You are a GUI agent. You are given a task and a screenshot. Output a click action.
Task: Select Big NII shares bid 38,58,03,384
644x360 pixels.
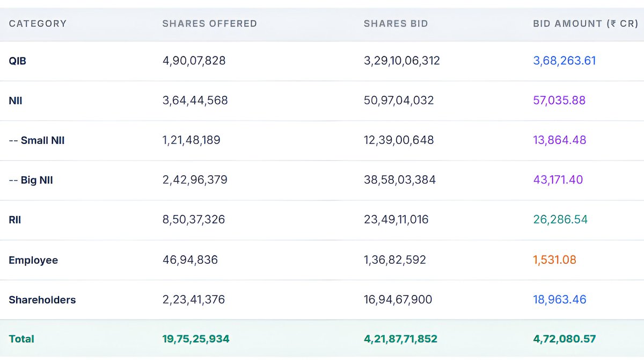400,180
